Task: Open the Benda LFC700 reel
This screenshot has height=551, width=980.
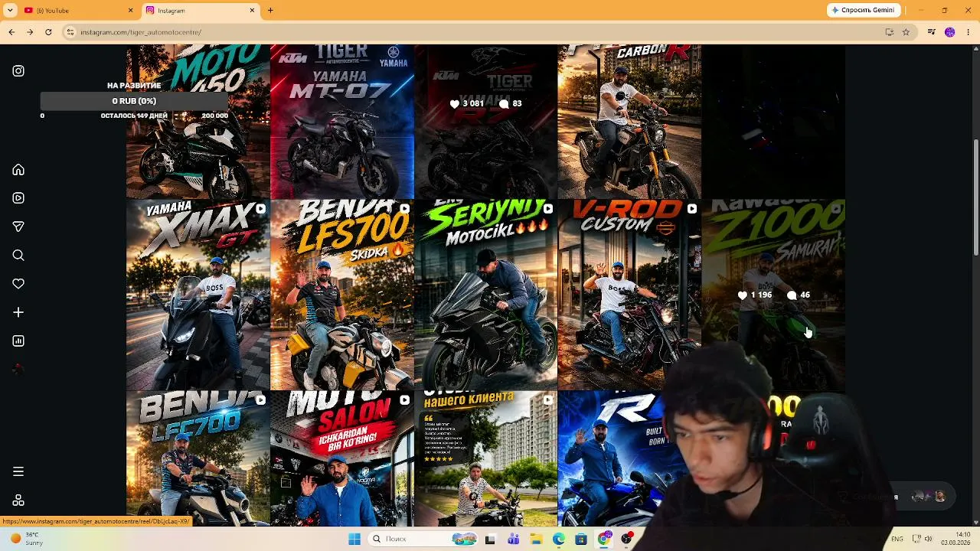Action: (x=198, y=459)
